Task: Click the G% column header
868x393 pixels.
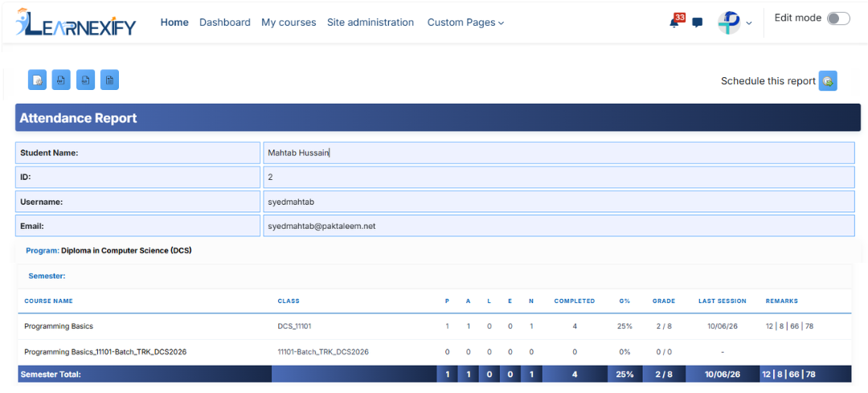Action: click(x=625, y=301)
